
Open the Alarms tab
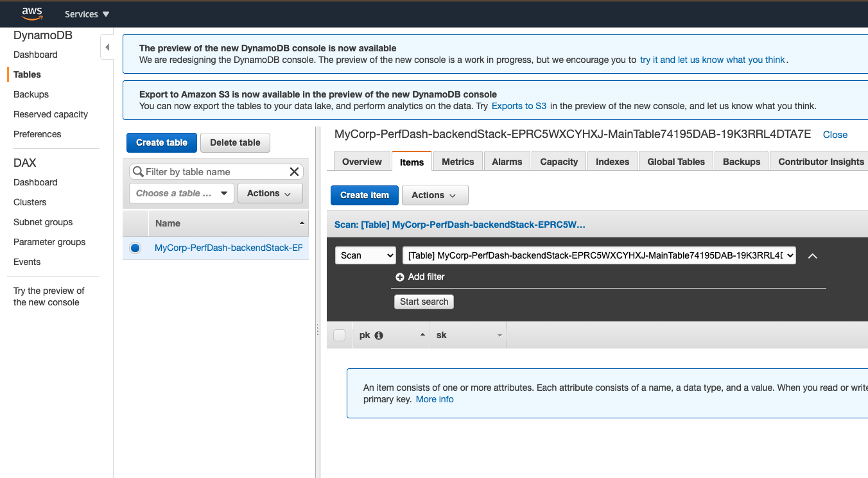point(507,162)
